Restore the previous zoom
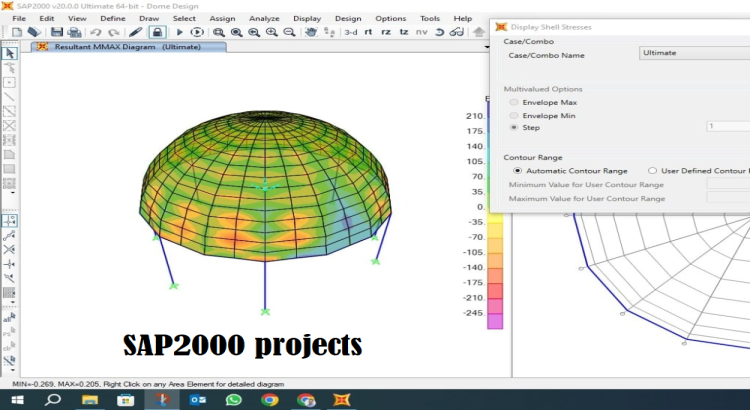The image size is (750, 410). [x=254, y=32]
